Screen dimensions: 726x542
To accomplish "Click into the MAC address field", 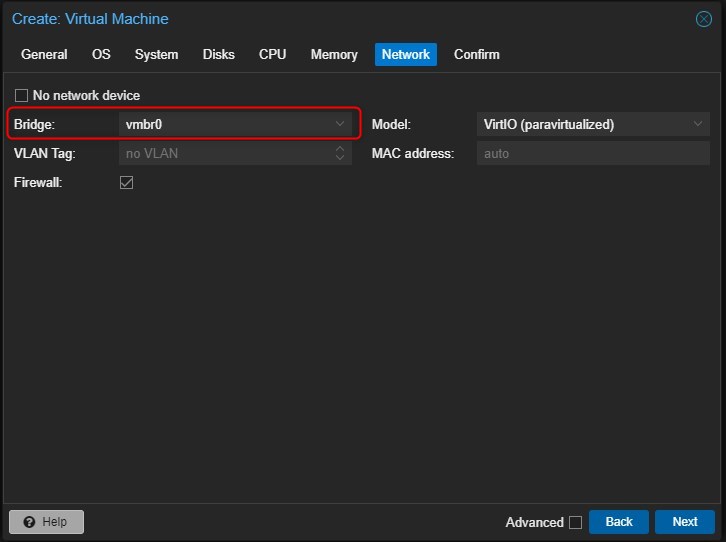I will (592, 153).
